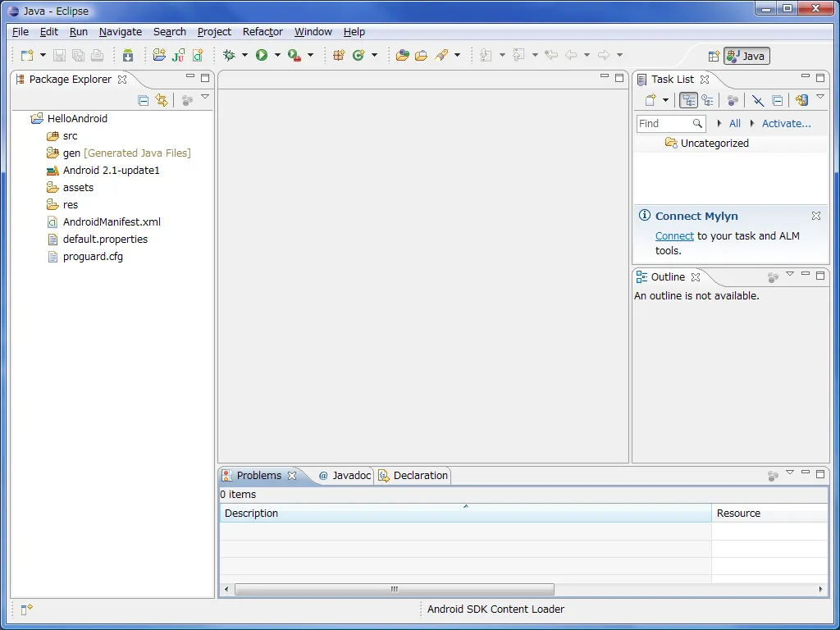
Task: Open the Package Explorer view menu triangle
Action: [204, 97]
